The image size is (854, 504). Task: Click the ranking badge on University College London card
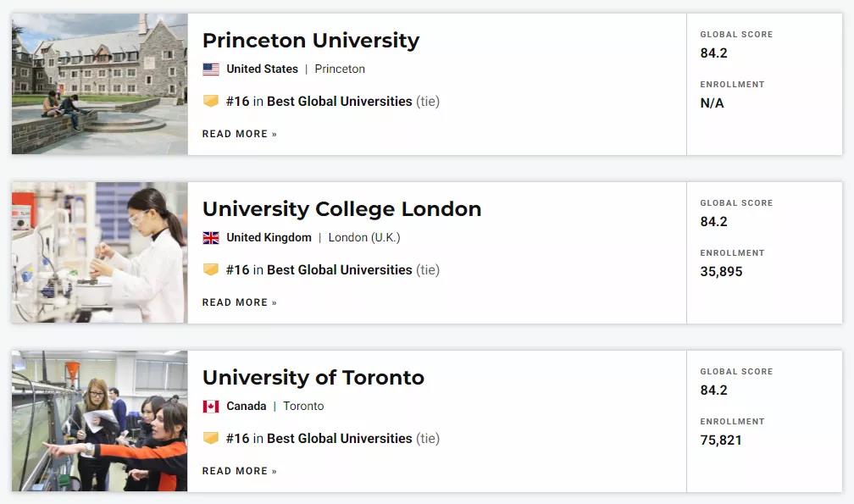point(211,269)
